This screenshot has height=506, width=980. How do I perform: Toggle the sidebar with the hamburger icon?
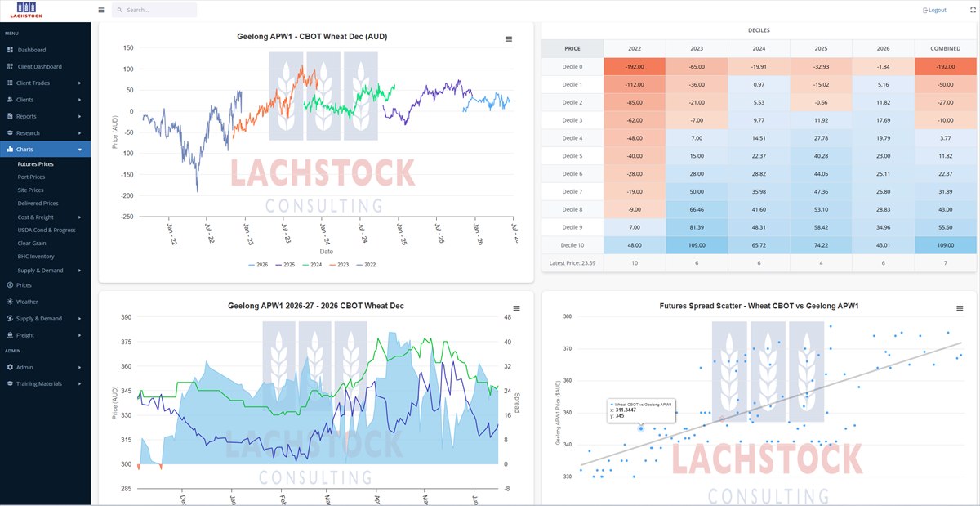click(101, 10)
